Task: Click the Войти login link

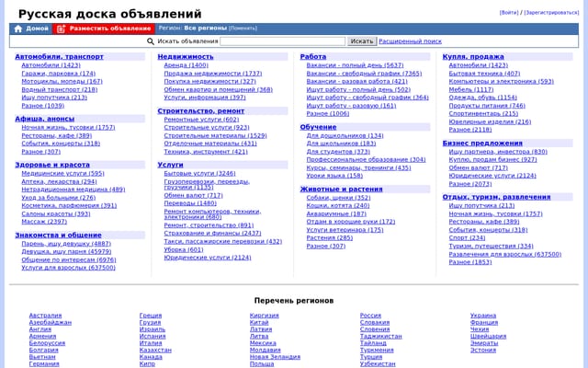Action: pyautogui.click(x=508, y=12)
